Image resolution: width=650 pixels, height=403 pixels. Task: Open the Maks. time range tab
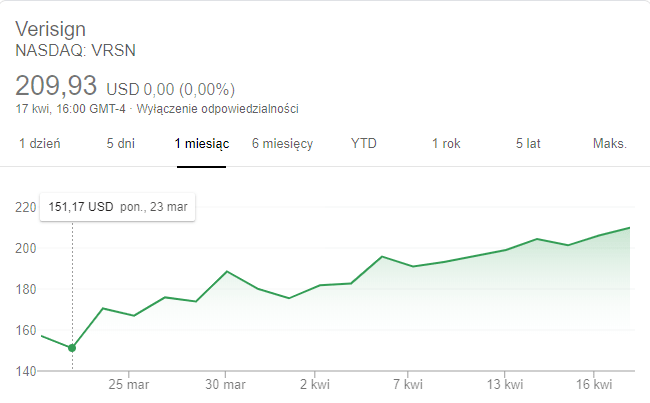pyautogui.click(x=609, y=144)
